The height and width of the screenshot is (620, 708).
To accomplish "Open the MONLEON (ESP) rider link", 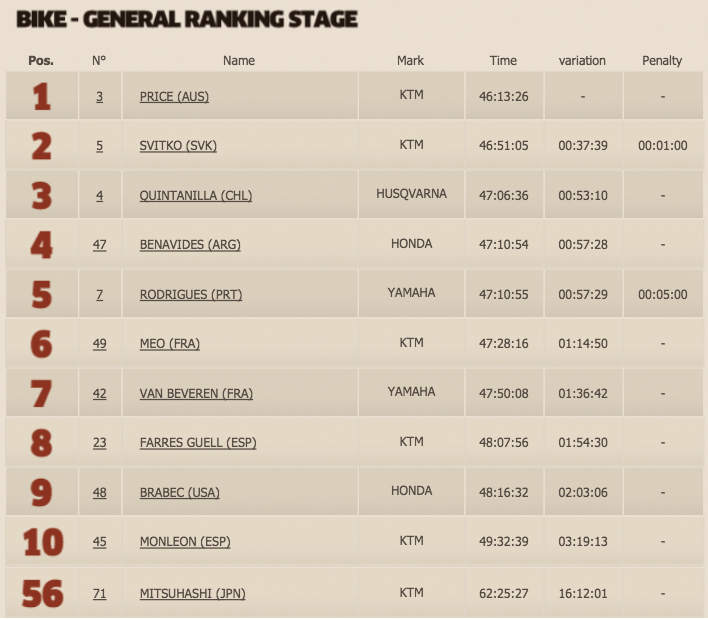I will (x=185, y=541).
